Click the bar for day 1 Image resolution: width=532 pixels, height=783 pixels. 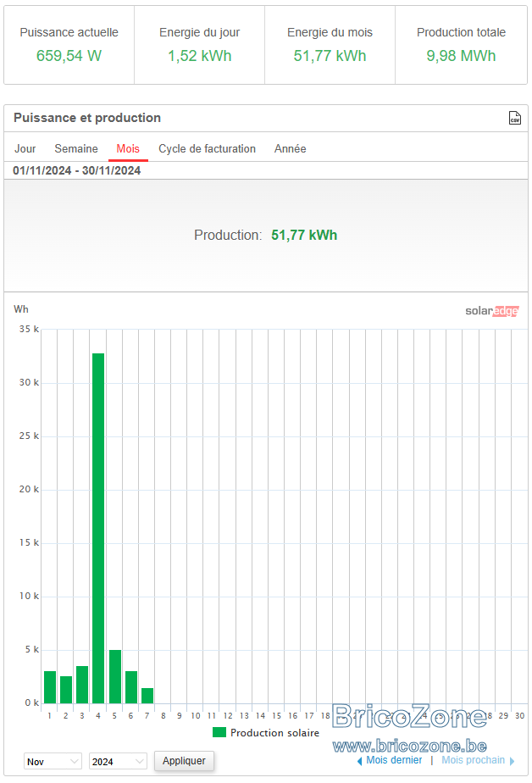50,687
